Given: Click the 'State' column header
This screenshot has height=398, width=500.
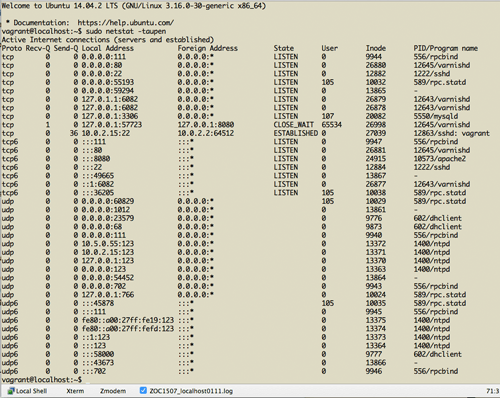Looking at the screenshot, I should tap(284, 48).
